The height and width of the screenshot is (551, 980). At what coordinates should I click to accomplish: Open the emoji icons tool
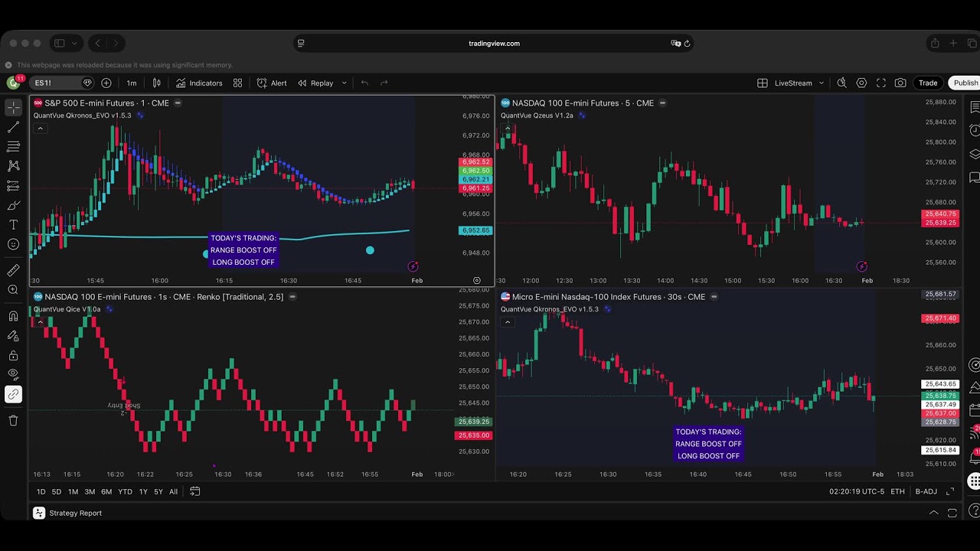(13, 244)
